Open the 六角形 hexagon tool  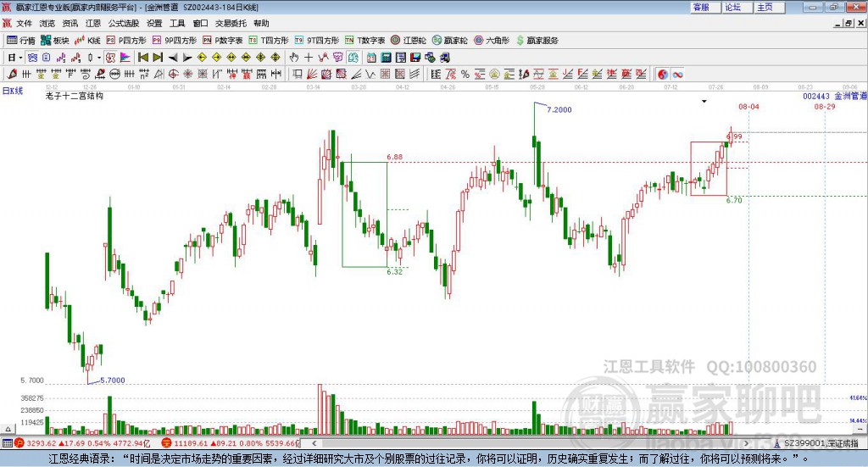[x=492, y=41]
